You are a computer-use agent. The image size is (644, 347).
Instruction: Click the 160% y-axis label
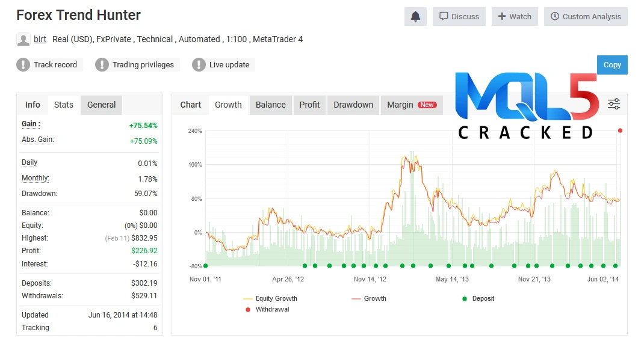click(x=195, y=164)
